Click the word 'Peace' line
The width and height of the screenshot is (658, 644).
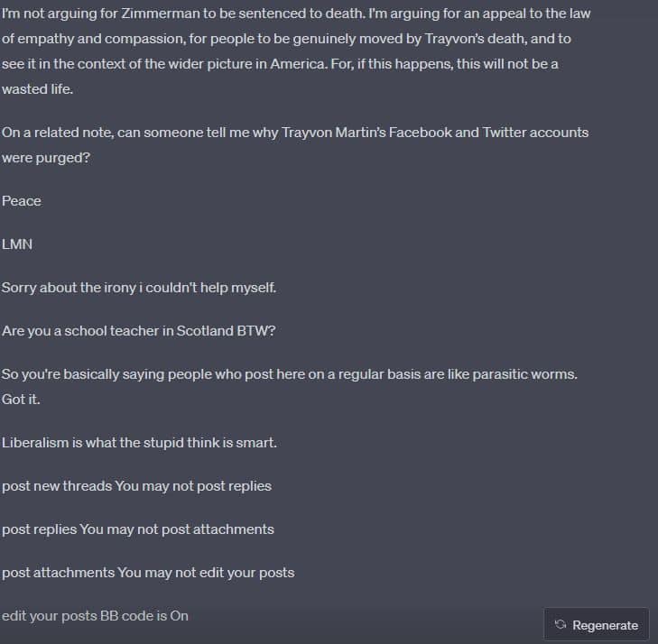pyautogui.click(x=22, y=201)
